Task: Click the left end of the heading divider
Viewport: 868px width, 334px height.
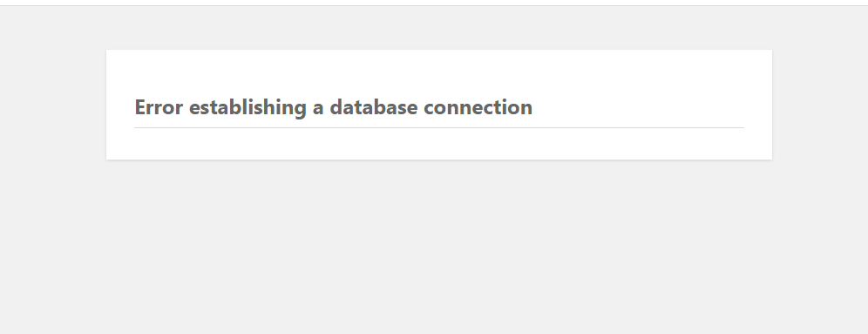Action: [x=138, y=127]
